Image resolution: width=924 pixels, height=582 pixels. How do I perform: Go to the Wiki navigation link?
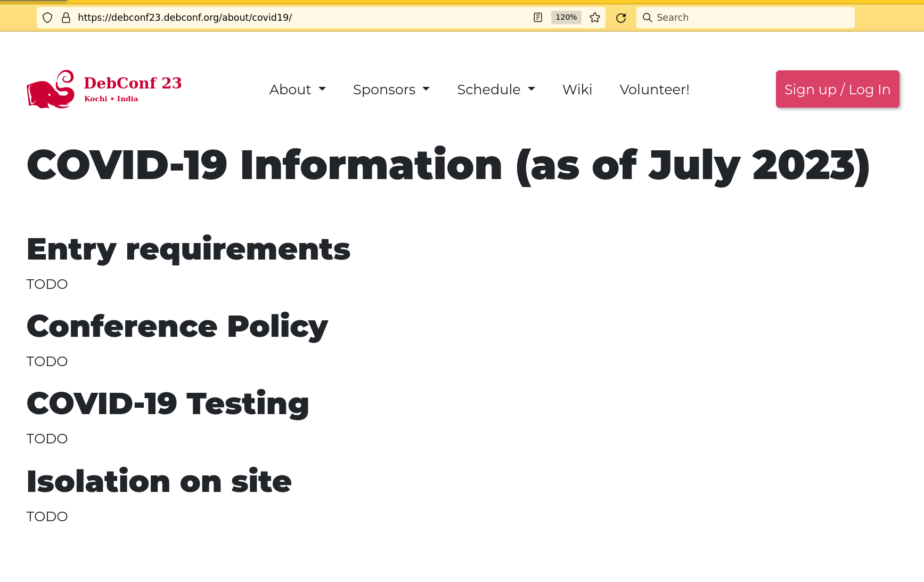pyautogui.click(x=577, y=90)
